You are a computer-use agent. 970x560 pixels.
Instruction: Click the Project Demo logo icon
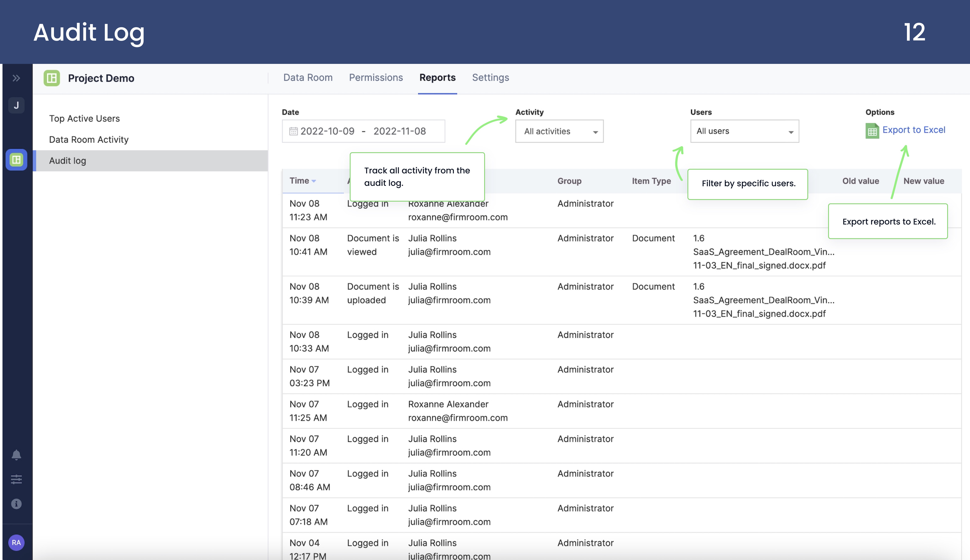(51, 78)
